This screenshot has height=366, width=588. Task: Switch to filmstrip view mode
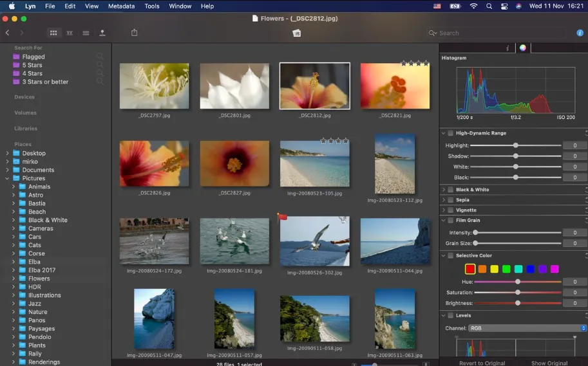(70, 33)
